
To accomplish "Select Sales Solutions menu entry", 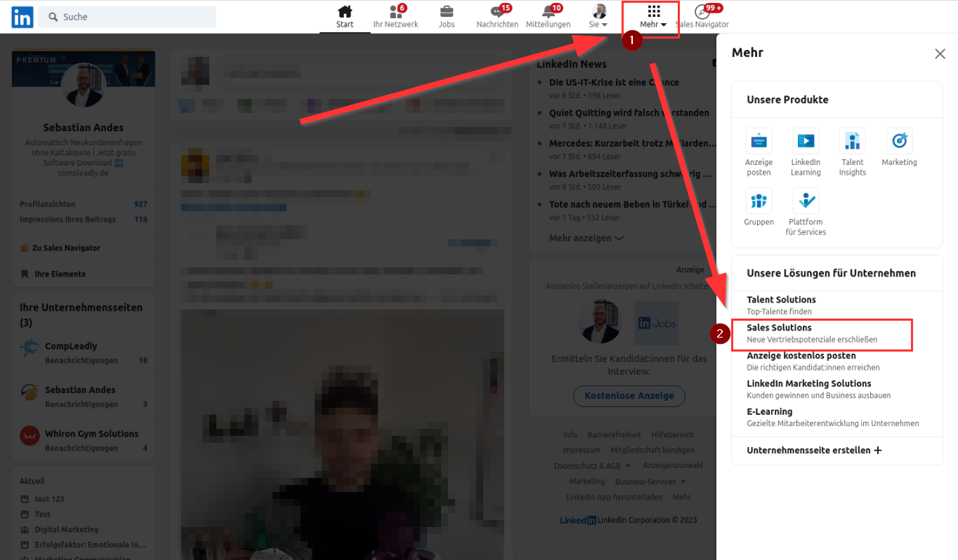I will [x=779, y=328].
